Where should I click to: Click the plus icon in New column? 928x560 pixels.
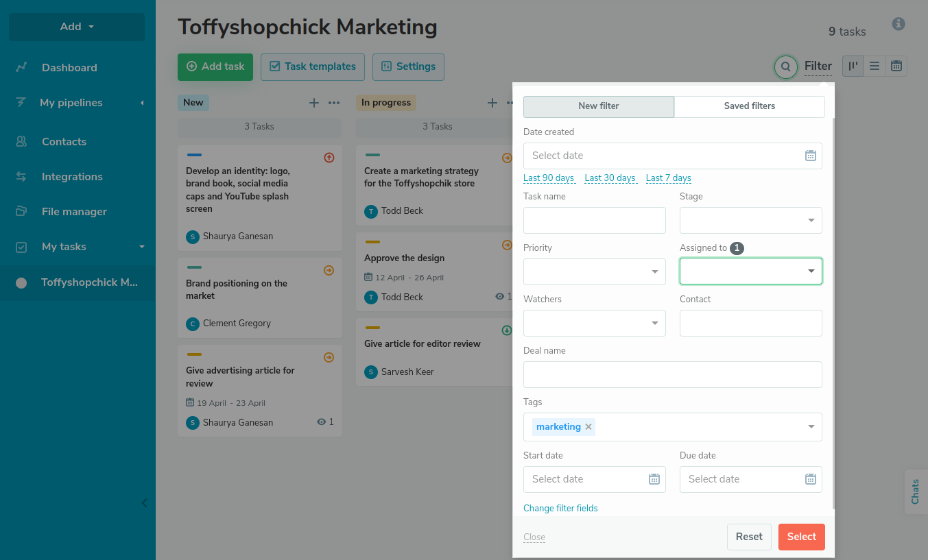[314, 103]
